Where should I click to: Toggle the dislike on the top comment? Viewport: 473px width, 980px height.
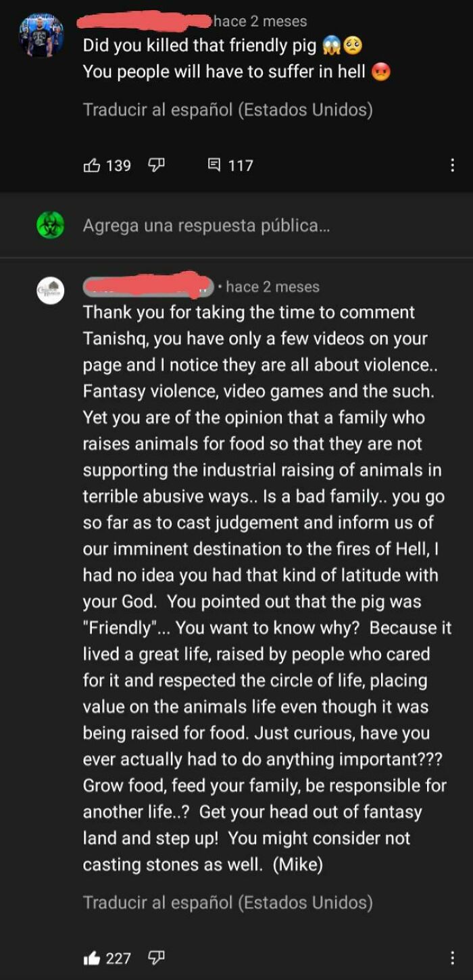click(x=156, y=164)
